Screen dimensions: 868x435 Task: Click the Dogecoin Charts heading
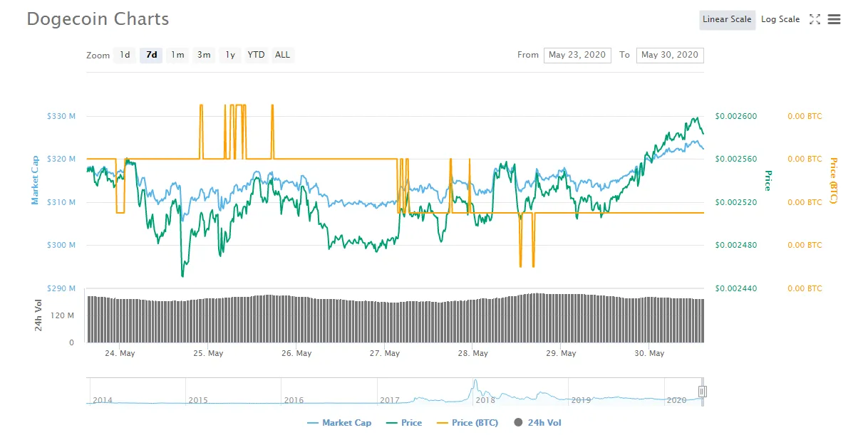[98, 19]
